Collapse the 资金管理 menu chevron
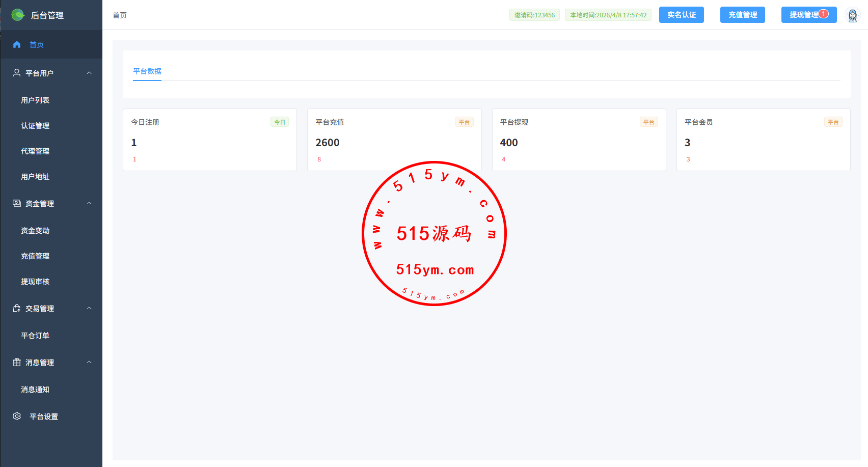This screenshot has width=868, height=467. (x=89, y=203)
